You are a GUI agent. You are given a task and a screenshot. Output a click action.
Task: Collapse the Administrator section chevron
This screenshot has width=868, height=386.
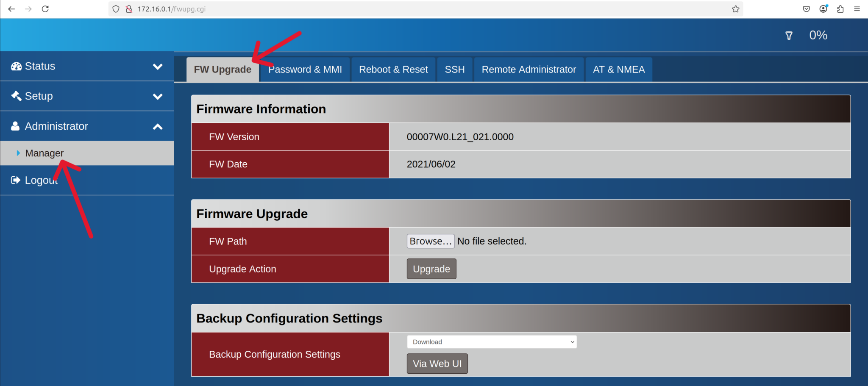(158, 126)
